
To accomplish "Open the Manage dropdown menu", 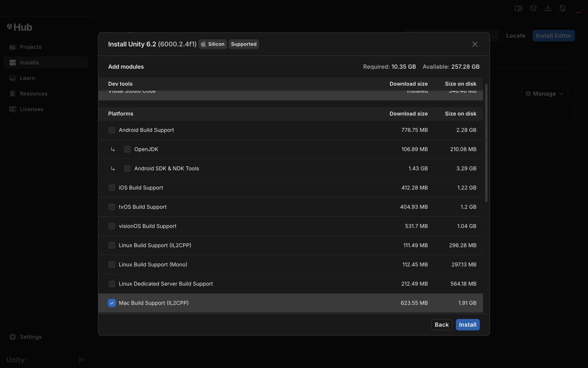I will pos(544,94).
